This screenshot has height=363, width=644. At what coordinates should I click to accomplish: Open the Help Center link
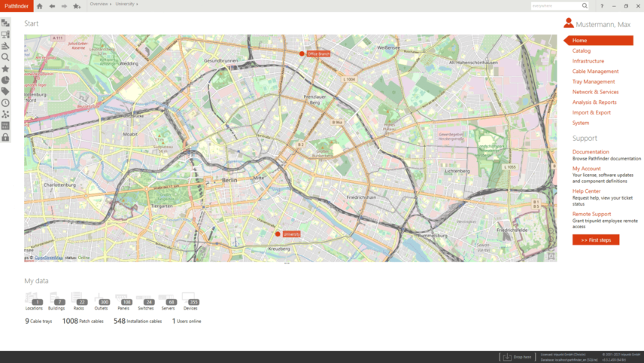pos(587,191)
